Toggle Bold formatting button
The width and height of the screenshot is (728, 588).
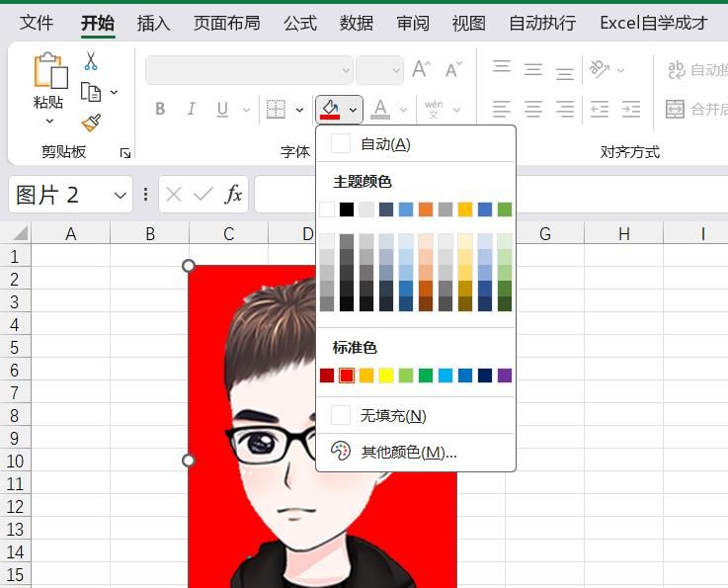(160, 110)
